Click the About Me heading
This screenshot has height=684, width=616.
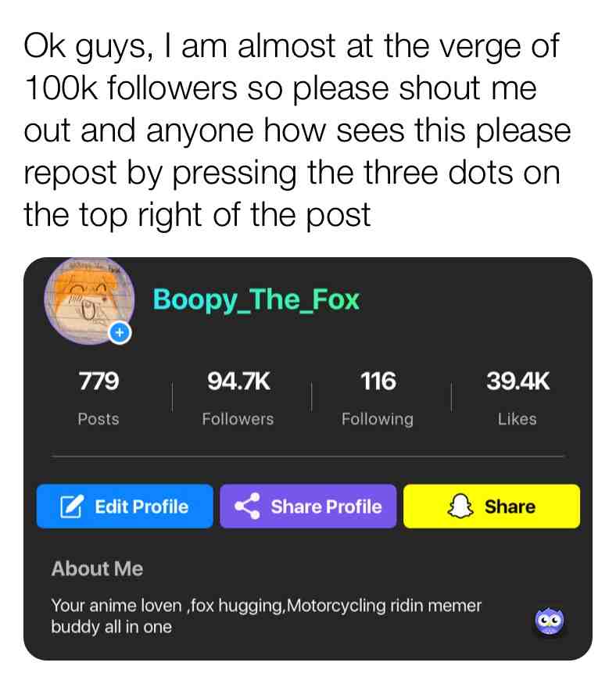pos(97,569)
